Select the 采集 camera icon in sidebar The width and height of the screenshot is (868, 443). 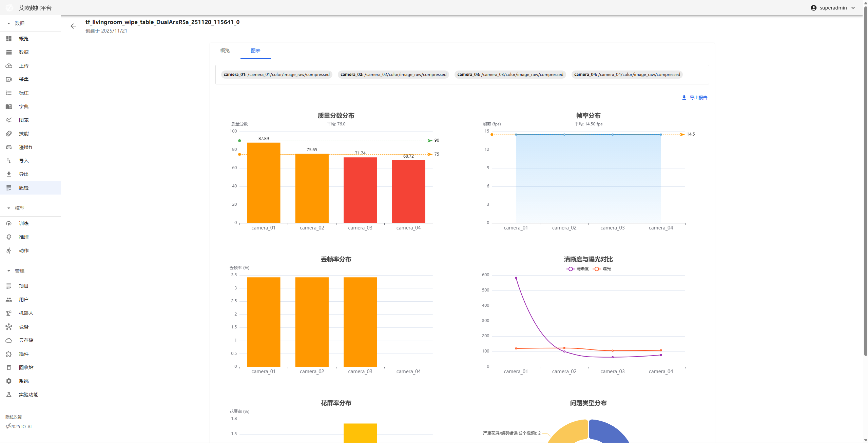point(9,79)
